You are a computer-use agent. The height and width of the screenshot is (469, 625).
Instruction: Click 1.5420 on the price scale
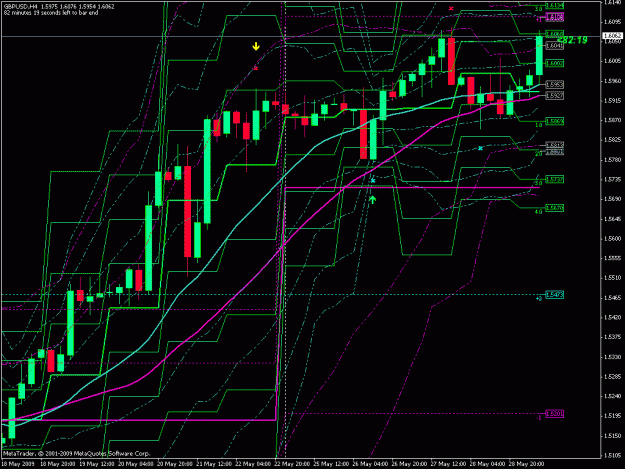coord(612,317)
